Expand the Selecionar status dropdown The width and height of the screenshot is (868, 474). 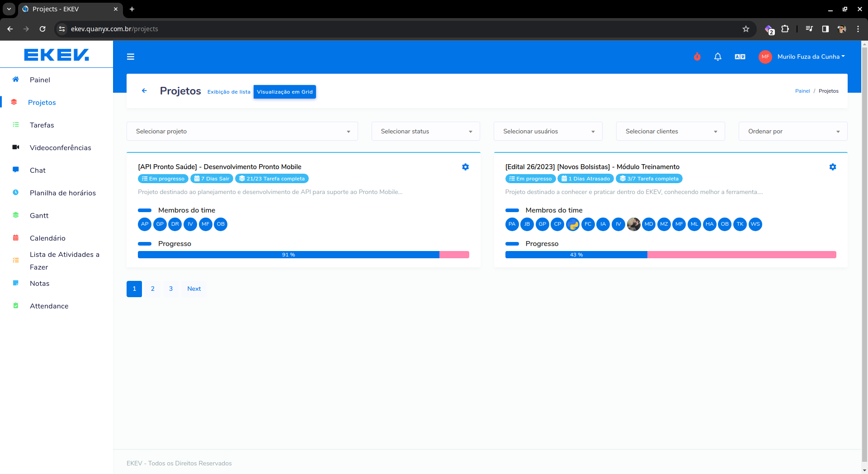425,131
